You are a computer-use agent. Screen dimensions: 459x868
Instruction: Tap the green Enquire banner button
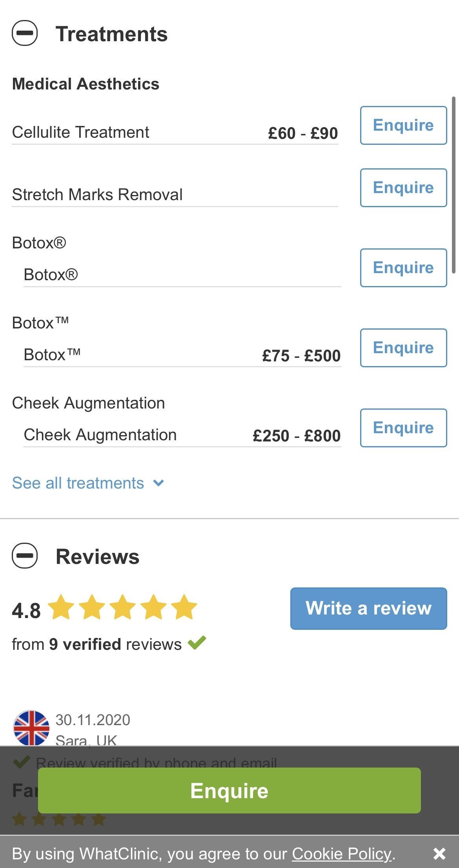pos(229,791)
